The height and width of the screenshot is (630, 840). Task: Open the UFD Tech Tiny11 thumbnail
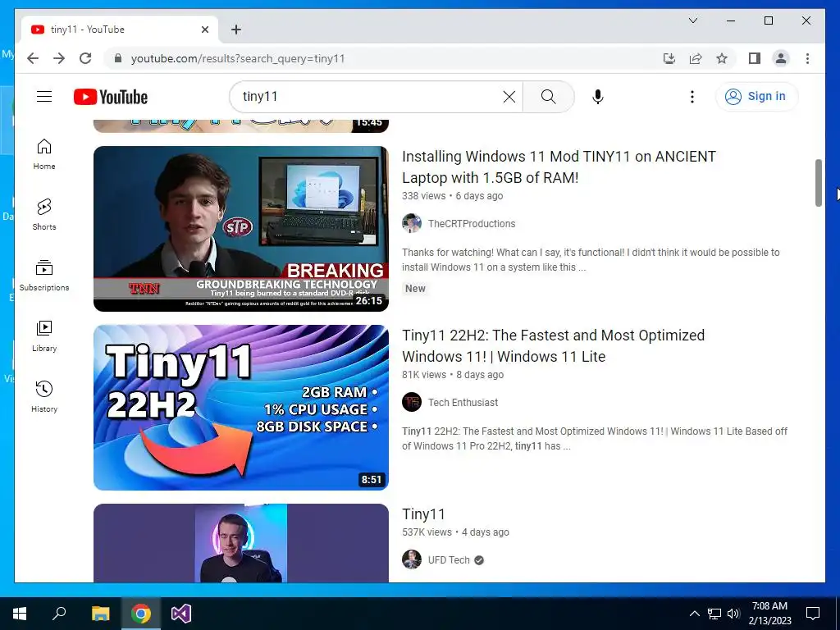tap(241, 543)
